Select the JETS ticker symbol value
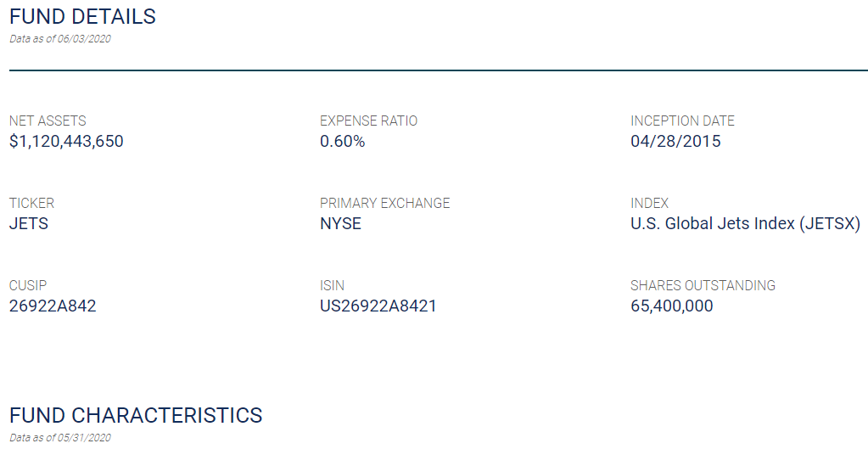Image resolution: width=868 pixels, height=449 pixels. coord(29,224)
